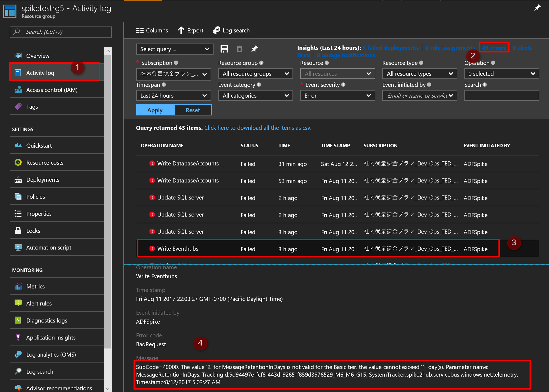Open Access control (IAM) menu item
Screen dimensions: 549x392
pyautogui.click(x=57, y=90)
